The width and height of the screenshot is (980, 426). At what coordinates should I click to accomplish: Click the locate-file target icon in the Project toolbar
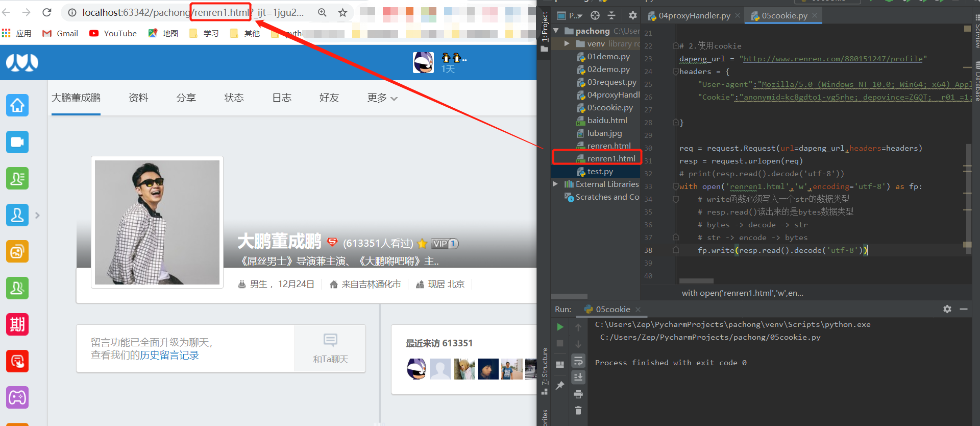tap(595, 15)
